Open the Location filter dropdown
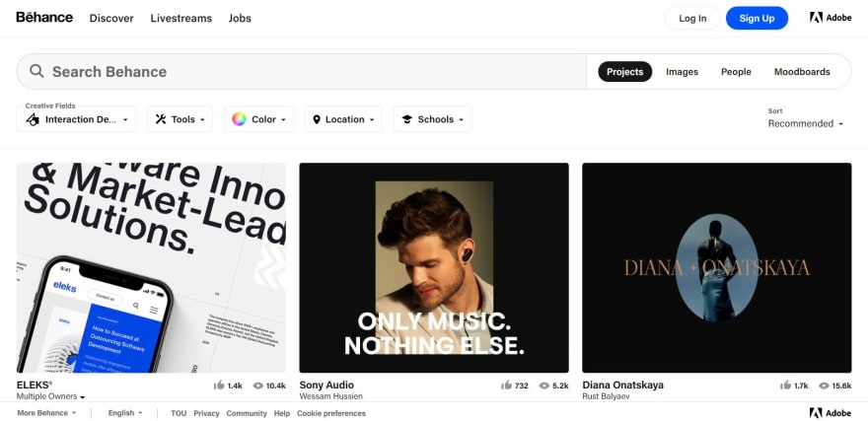The image size is (868, 421). (344, 119)
